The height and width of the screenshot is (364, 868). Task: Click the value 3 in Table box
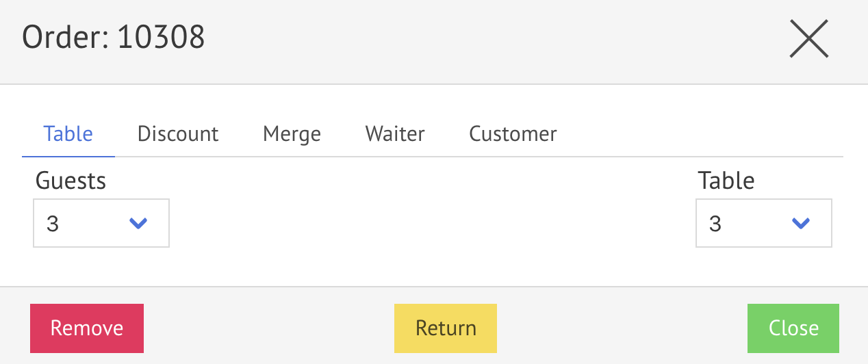click(x=715, y=224)
